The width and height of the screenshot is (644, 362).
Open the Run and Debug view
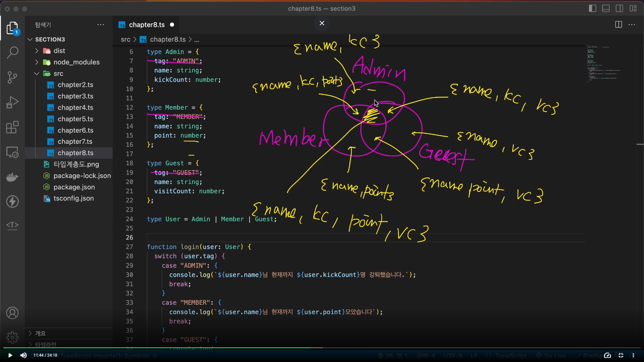[12, 102]
